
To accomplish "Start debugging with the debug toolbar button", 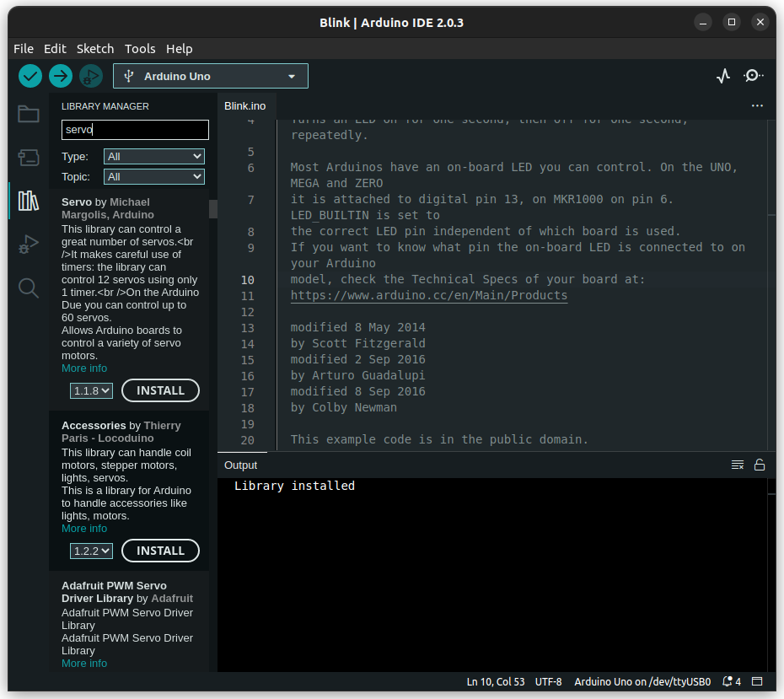I will 91,76.
